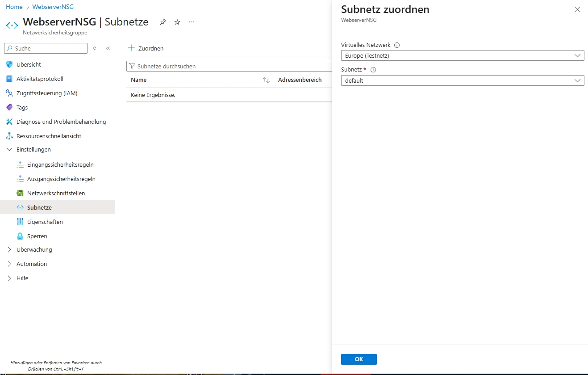This screenshot has width=588, height=375.
Task: Open the more options ellipsis menu
Action: [x=192, y=22]
